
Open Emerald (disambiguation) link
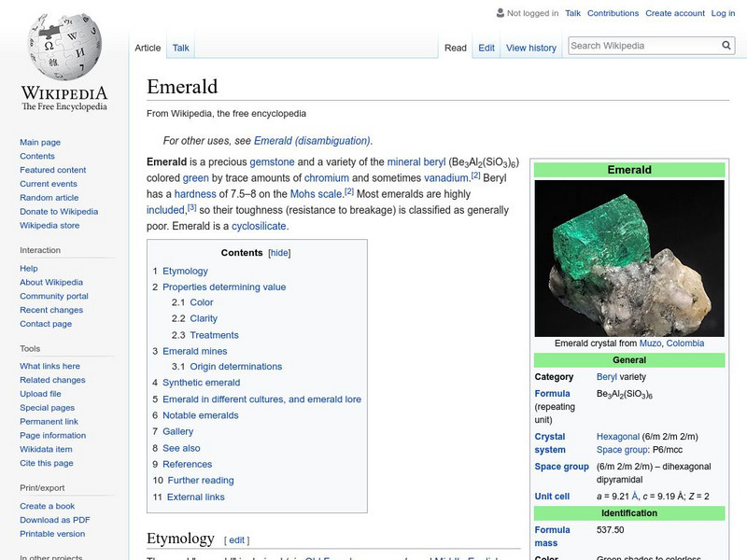click(312, 141)
